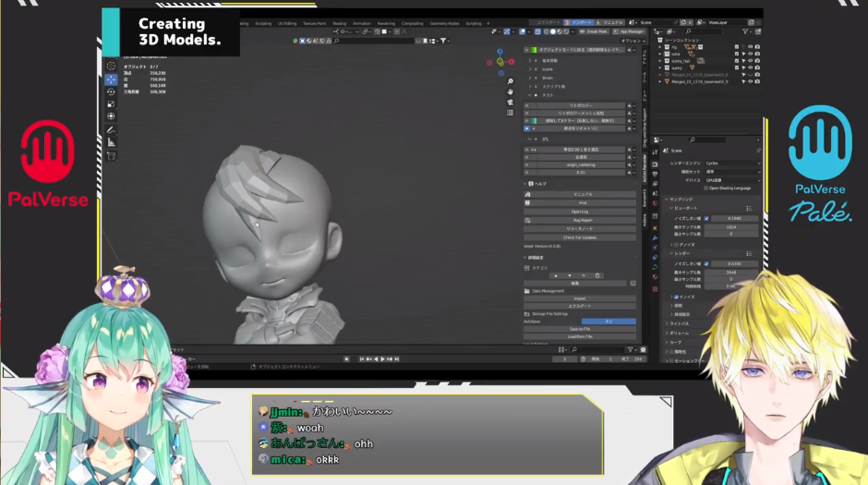Enable the Open Shading Language checkbox
This screenshot has height=485, width=868.
[x=705, y=188]
